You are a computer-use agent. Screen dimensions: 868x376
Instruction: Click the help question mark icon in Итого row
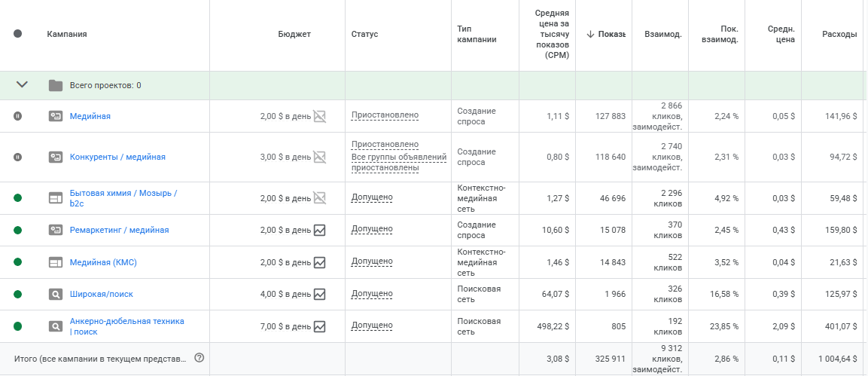(x=199, y=358)
